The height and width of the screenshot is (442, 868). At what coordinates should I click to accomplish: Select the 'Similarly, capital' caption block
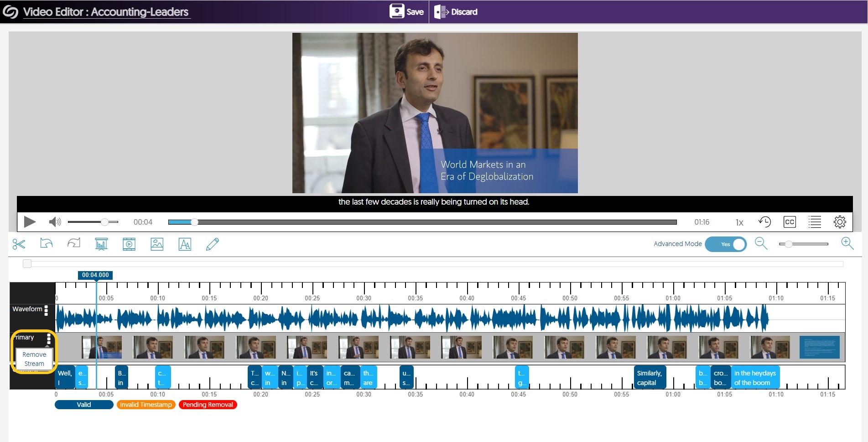point(649,378)
